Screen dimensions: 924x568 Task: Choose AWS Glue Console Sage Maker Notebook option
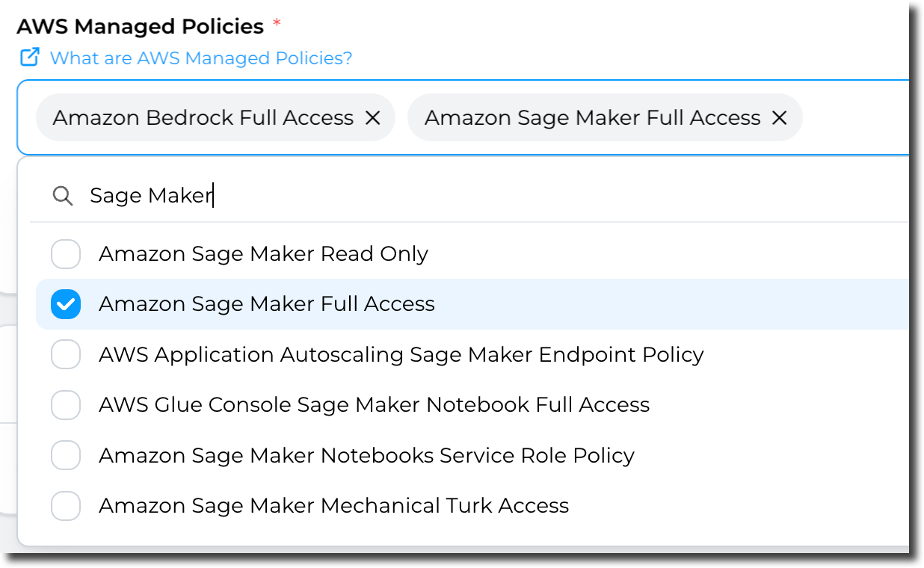(x=374, y=405)
